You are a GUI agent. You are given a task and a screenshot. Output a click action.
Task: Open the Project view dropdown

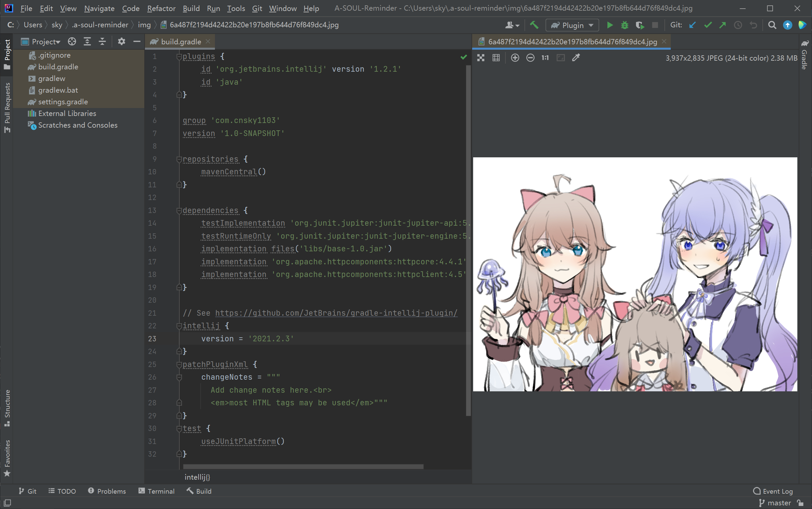click(45, 42)
